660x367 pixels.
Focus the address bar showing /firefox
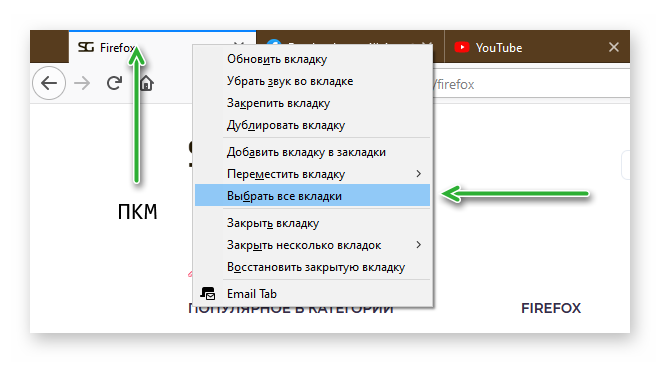pyautogui.click(x=531, y=84)
